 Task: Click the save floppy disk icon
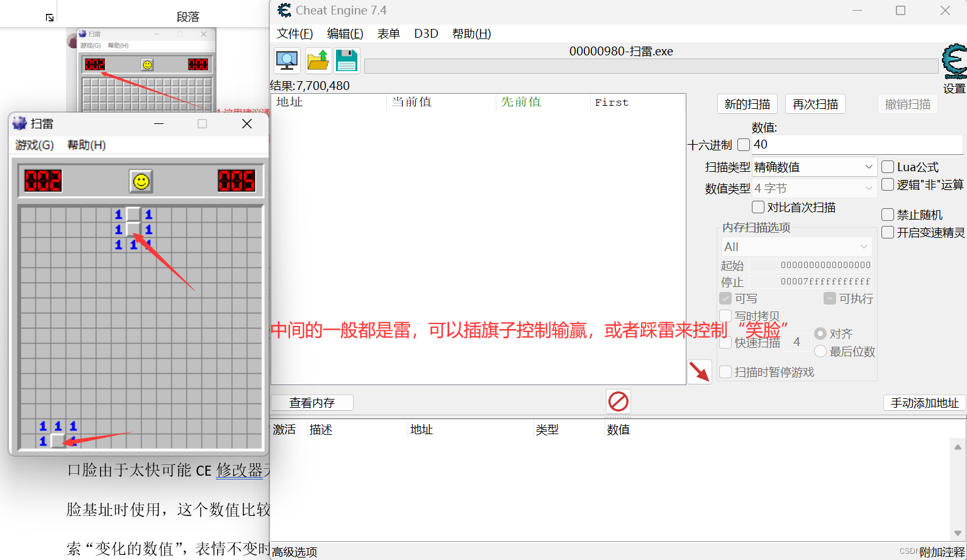click(x=347, y=61)
